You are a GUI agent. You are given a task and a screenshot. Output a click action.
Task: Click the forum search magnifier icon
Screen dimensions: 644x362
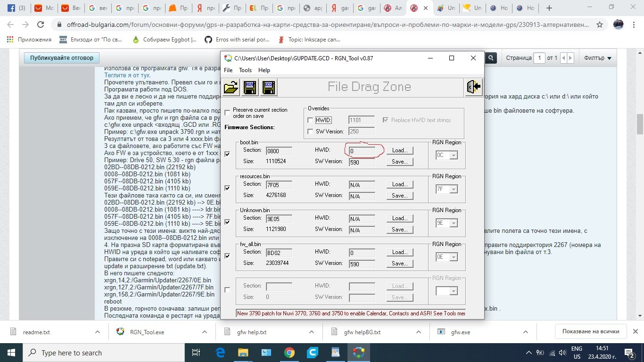(491, 58)
